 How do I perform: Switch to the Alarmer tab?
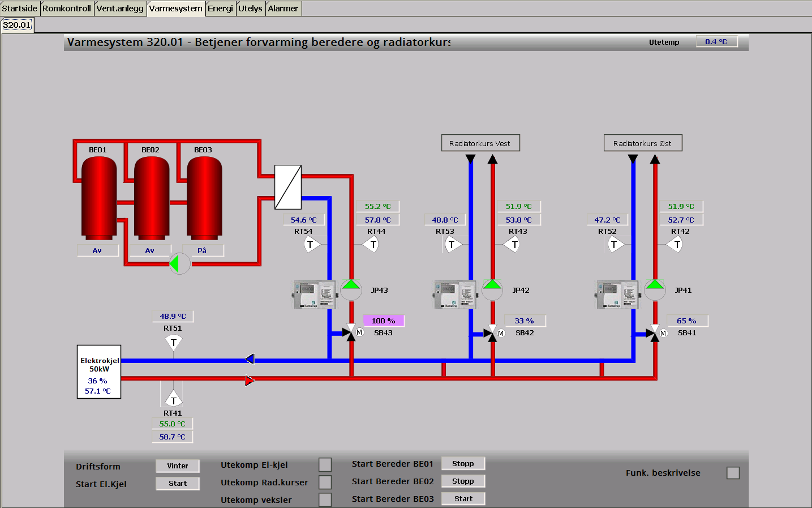pos(283,8)
